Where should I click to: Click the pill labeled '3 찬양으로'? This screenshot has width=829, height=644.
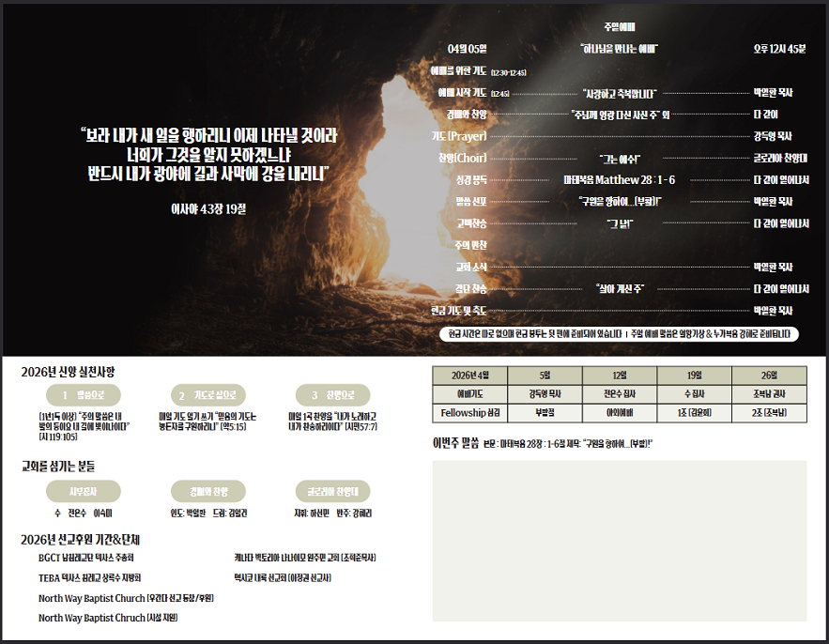pos(333,395)
